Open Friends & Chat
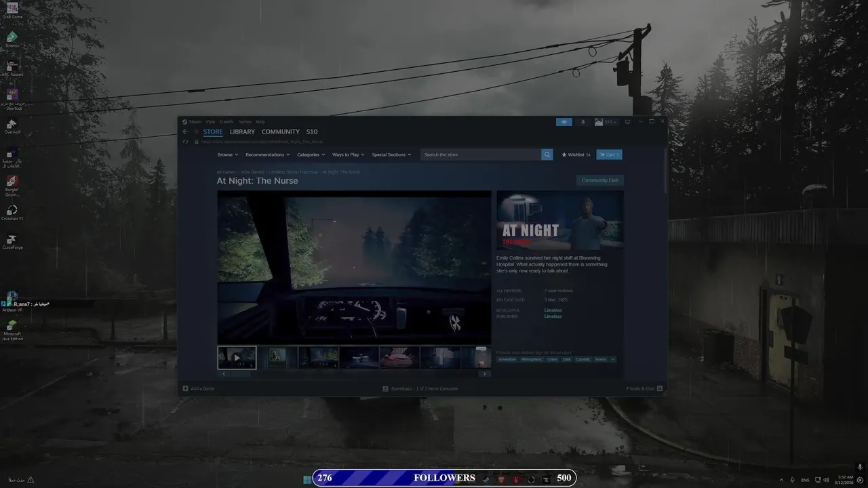The image size is (868, 488). (644, 388)
